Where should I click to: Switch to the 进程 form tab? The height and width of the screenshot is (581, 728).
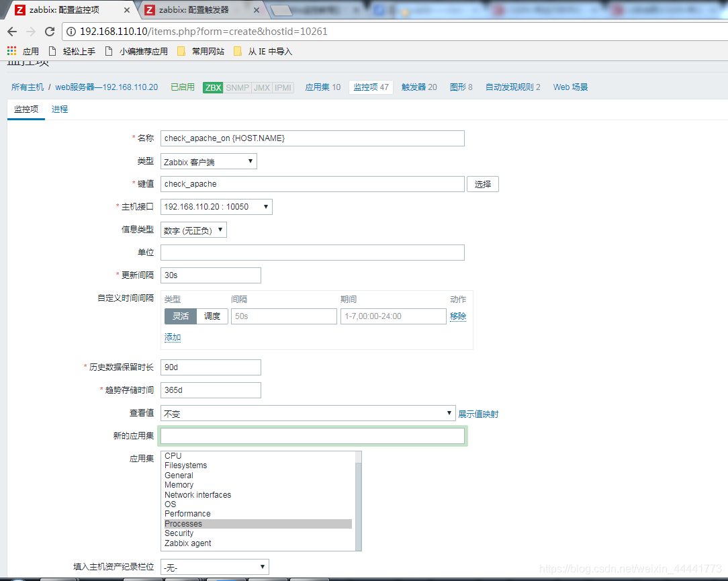click(x=59, y=109)
